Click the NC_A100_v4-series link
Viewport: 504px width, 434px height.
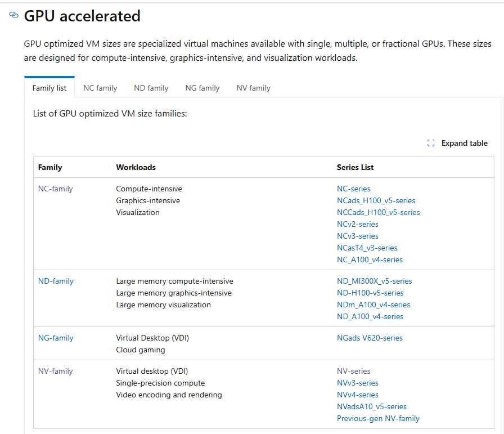[370, 260]
